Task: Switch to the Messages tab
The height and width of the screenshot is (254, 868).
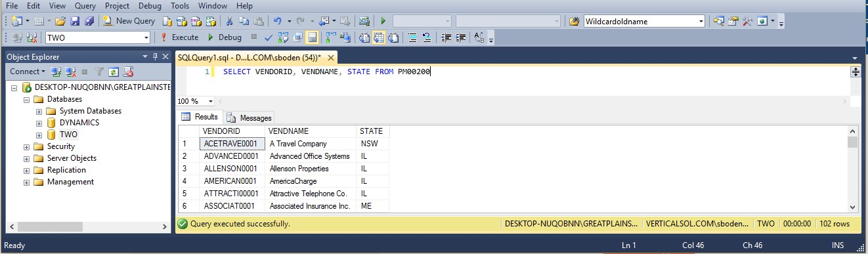Action: [x=250, y=117]
